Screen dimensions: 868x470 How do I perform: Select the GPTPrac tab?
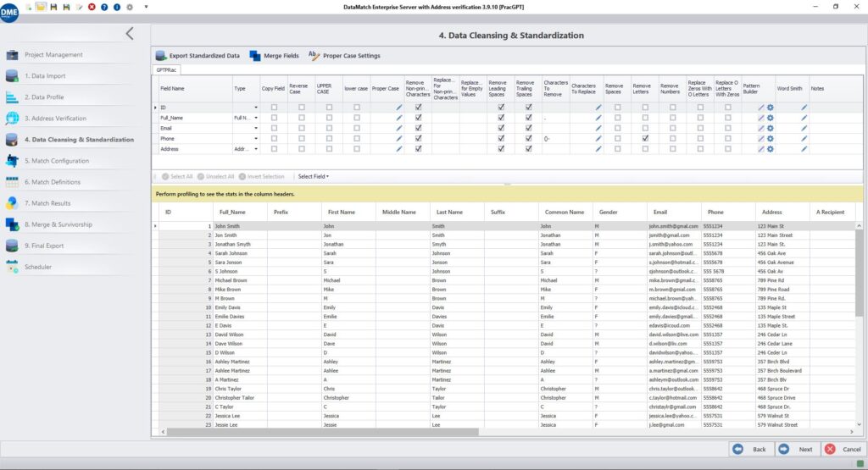166,70
